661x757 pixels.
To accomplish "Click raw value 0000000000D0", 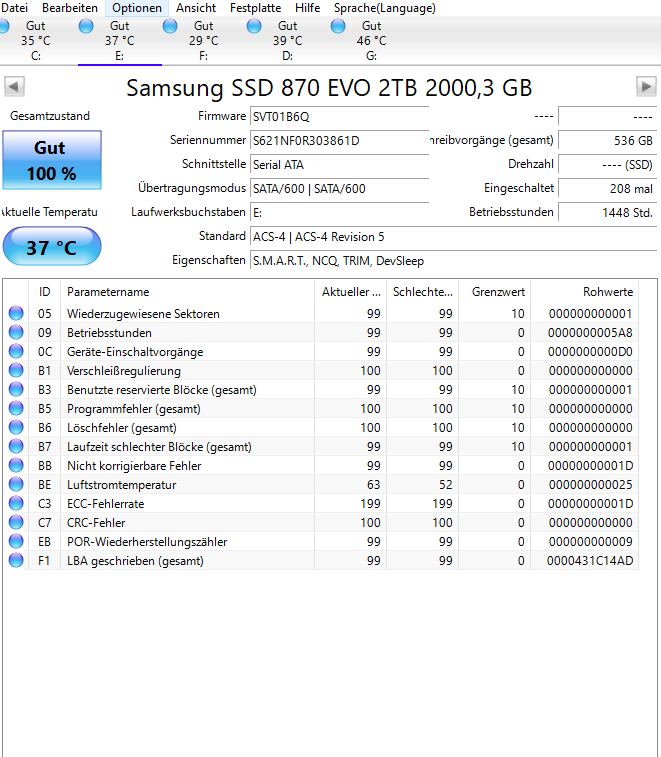I will [x=590, y=352].
